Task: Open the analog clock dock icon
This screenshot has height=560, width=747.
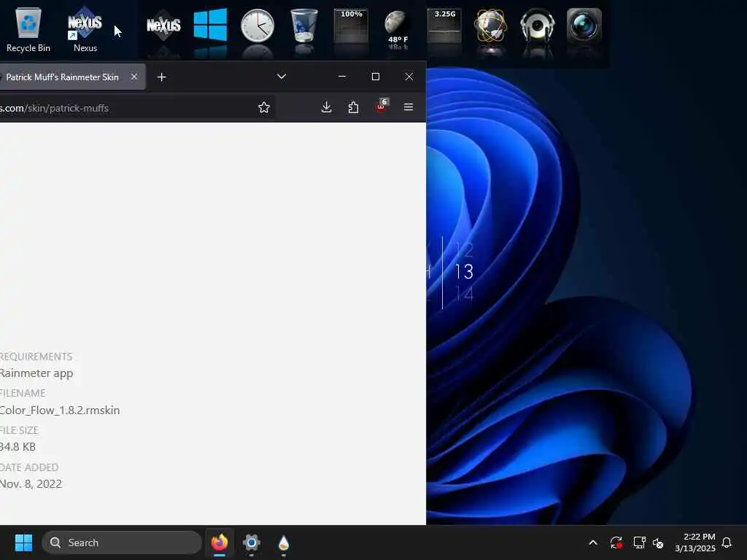Action: 258,26
